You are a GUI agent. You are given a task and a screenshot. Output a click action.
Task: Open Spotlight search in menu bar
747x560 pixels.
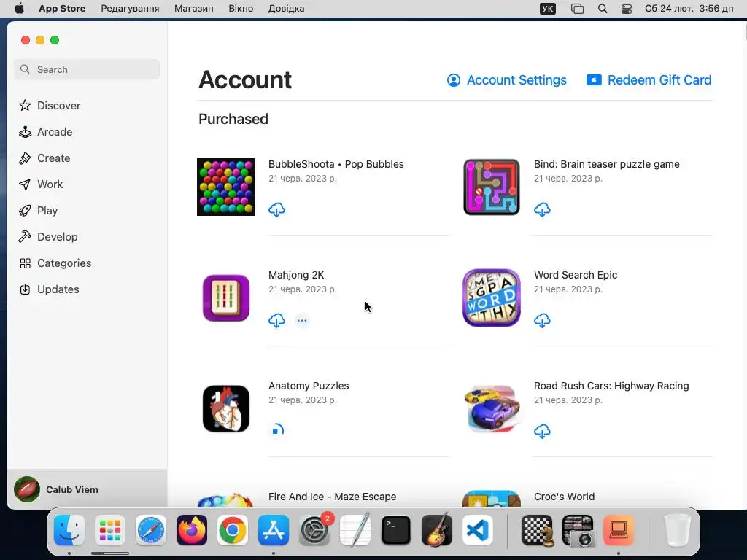[603, 9]
